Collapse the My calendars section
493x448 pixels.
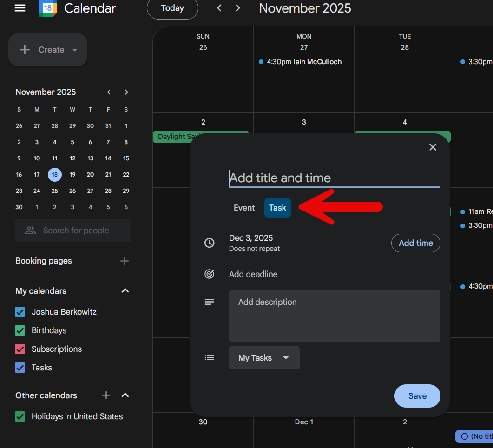125,291
